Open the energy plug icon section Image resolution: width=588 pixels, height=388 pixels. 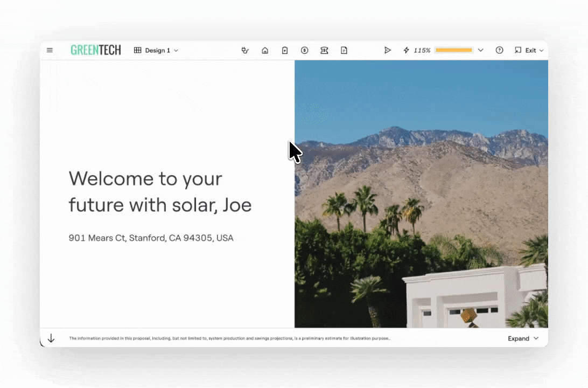(x=245, y=50)
